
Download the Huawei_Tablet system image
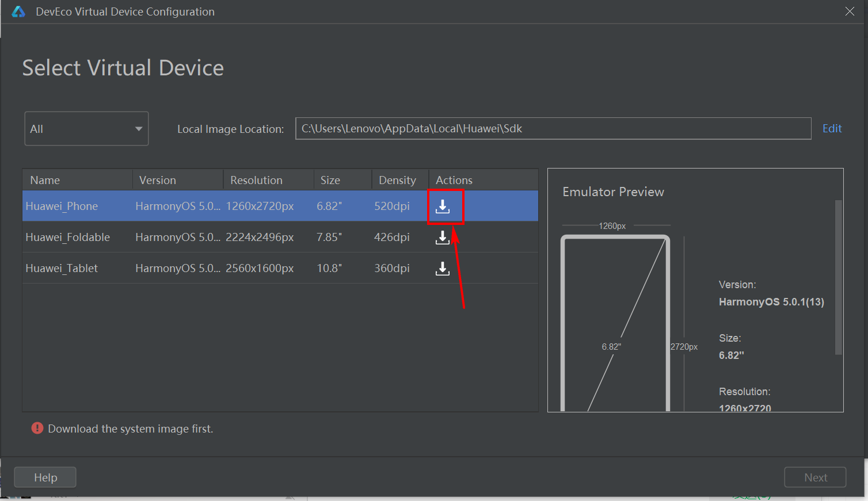[443, 268]
